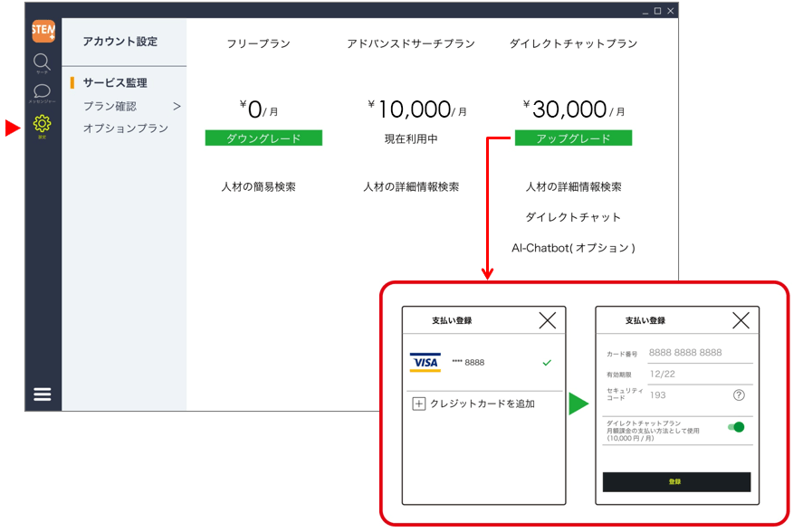This screenshot has height=532, width=793.
Task: Toggle use card for Direct Chat plan payment
Action: pos(737,427)
